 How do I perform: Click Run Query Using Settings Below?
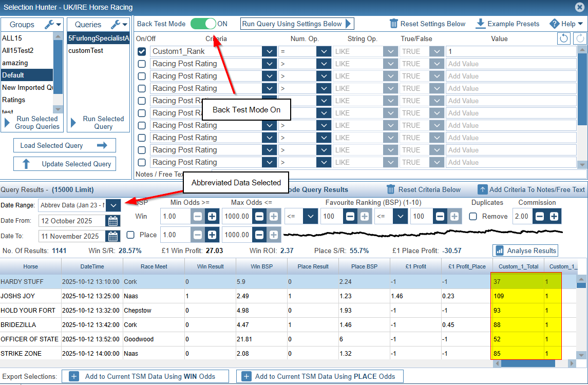click(297, 24)
